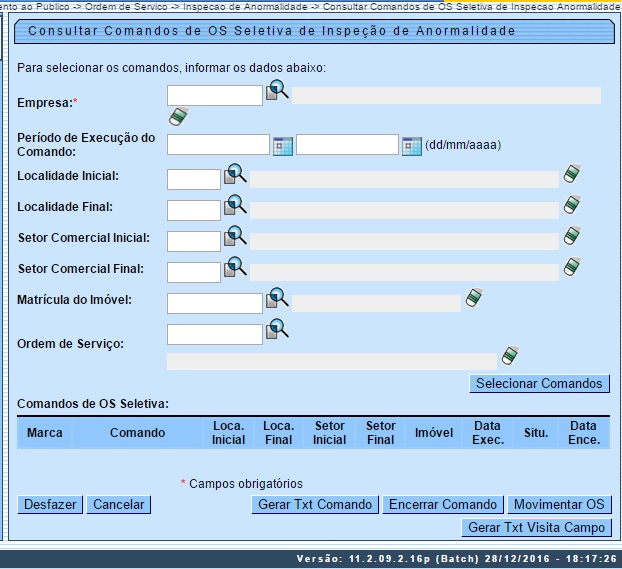
Task: Click the magnifier next to Ordem de Serviço
Action: (277, 329)
